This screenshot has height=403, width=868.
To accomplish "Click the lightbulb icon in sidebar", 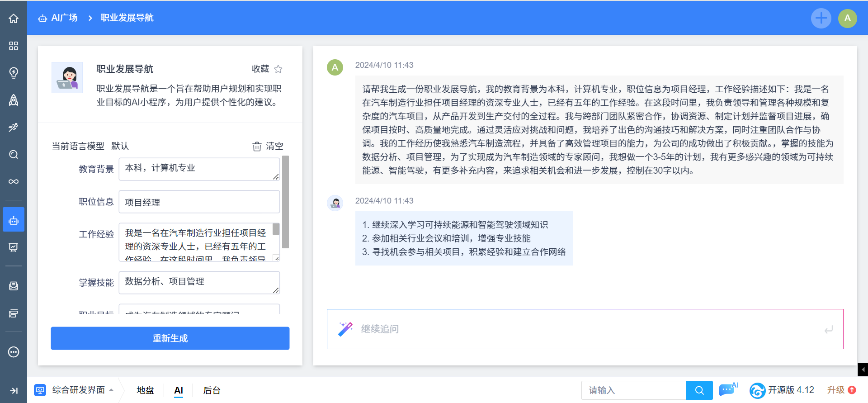I will pyautogui.click(x=14, y=73).
